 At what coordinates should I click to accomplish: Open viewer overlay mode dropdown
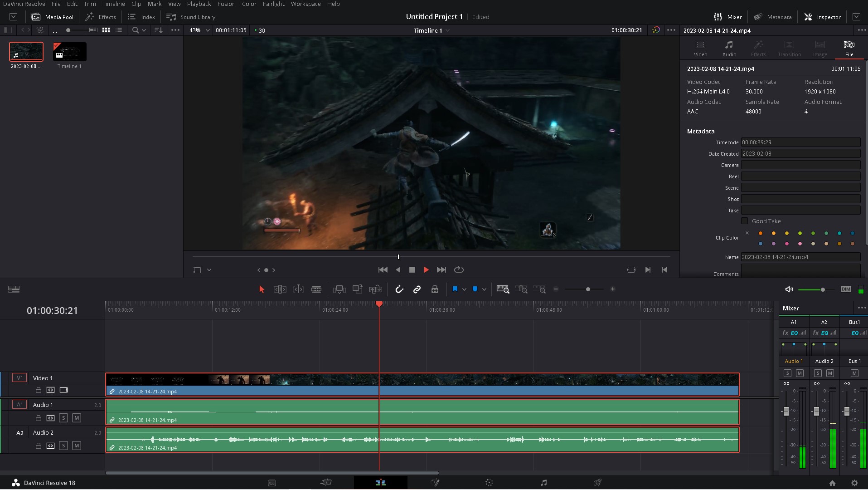click(x=209, y=270)
